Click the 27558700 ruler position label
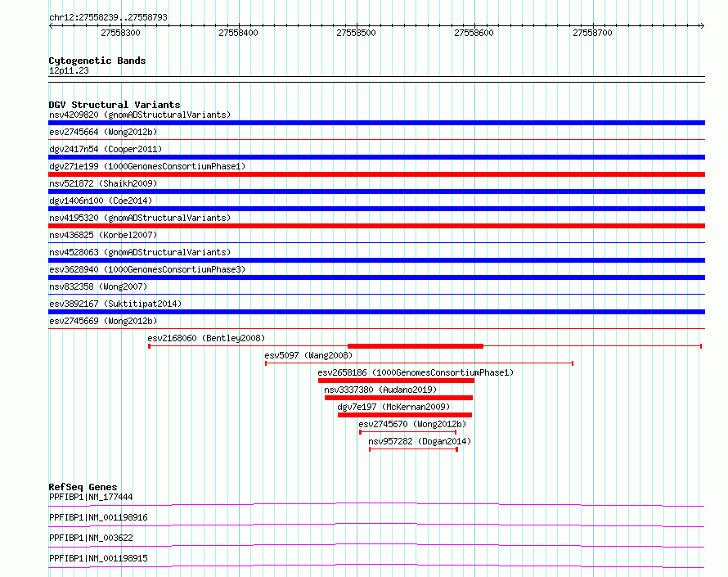 [x=592, y=33]
